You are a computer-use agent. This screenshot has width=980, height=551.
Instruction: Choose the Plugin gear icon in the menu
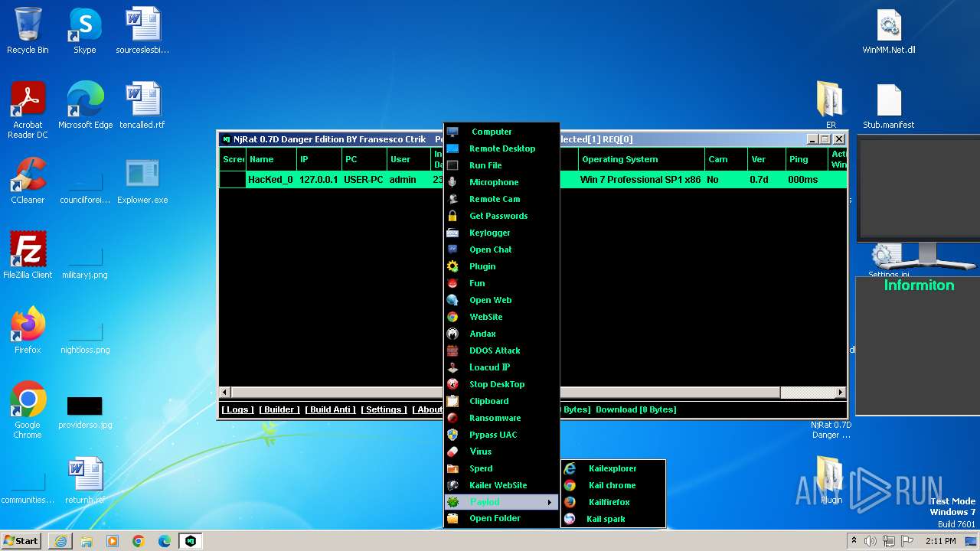pyautogui.click(x=452, y=266)
